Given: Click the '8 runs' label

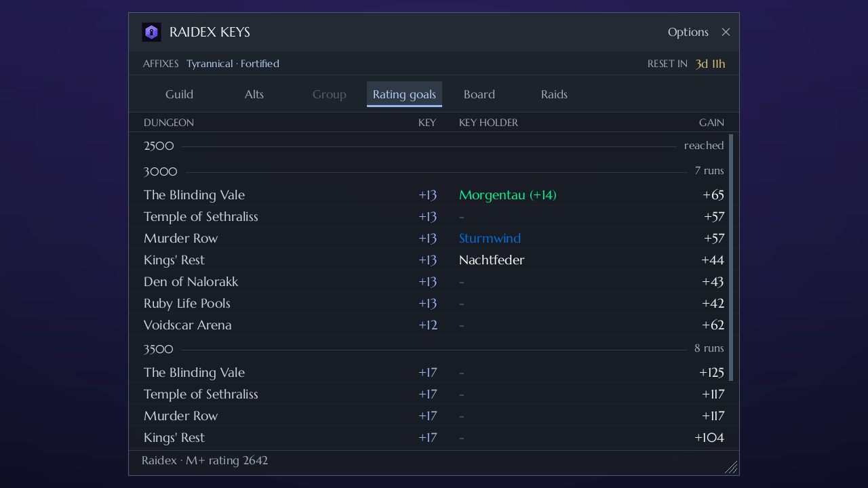Looking at the screenshot, I should click(x=709, y=348).
